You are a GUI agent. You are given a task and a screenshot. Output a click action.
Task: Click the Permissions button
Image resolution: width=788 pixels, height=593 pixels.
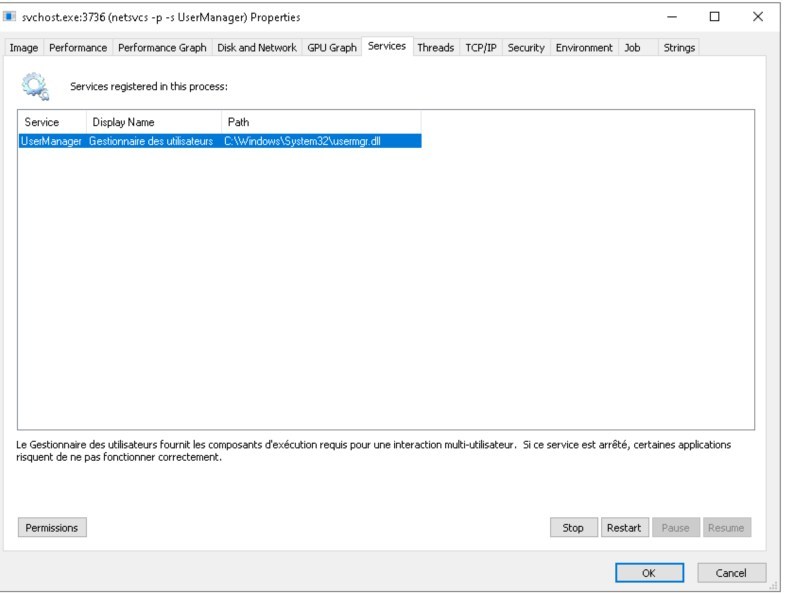point(52,528)
